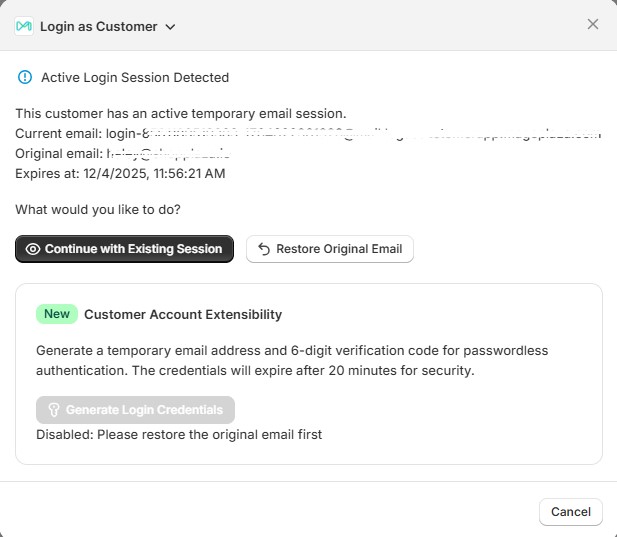Image resolution: width=617 pixels, height=537 pixels.
Task: Click the green New badge
Action: click(57, 314)
